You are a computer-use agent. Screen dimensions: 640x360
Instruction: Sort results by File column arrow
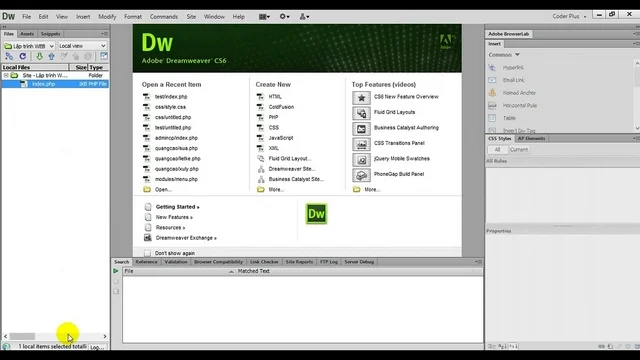(231, 271)
